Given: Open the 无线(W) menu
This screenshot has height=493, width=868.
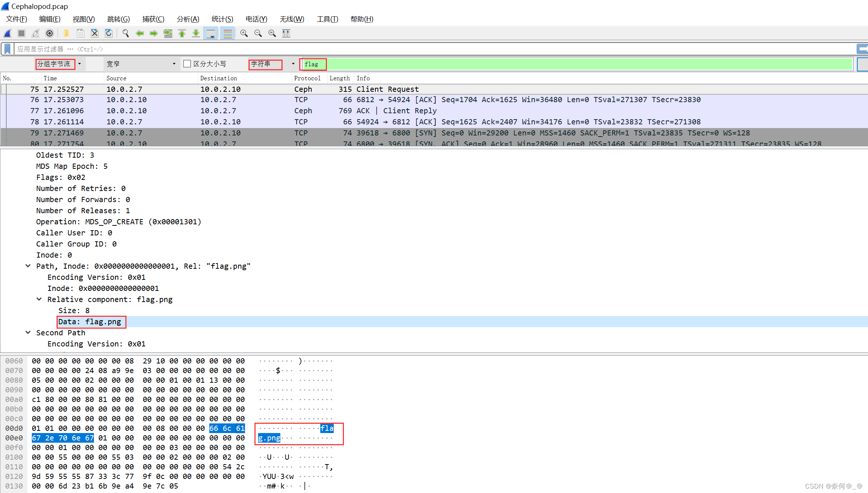Looking at the screenshot, I should pyautogui.click(x=292, y=19).
